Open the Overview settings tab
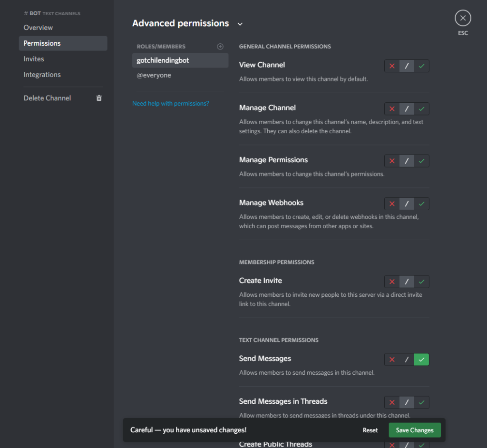The width and height of the screenshot is (487, 448). [x=38, y=28]
